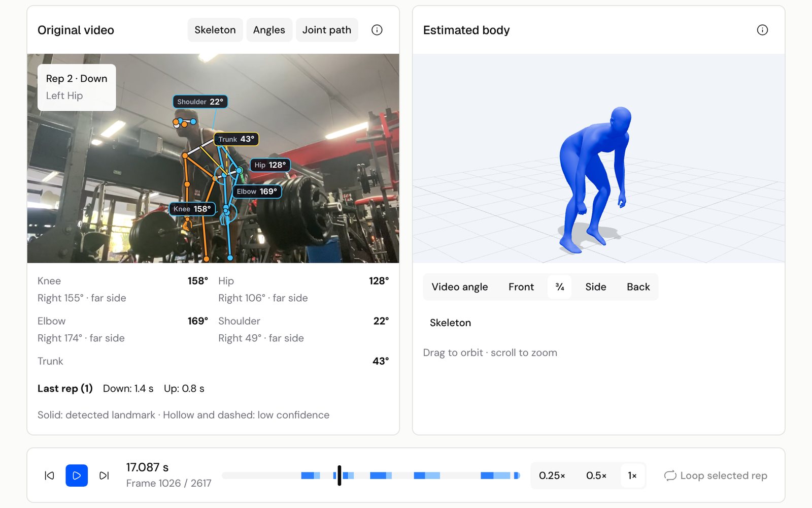Step to the next frame
Screen dimensions: 812x508
(104, 475)
